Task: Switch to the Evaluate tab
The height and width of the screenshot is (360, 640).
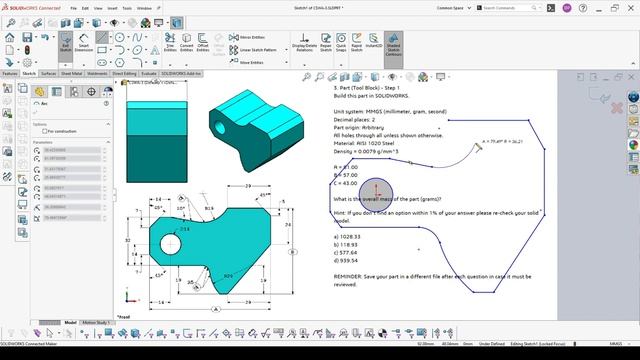Action: [149, 73]
